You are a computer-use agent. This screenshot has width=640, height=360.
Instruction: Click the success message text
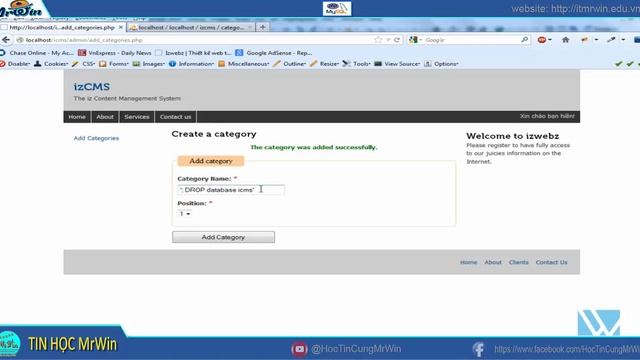314,147
